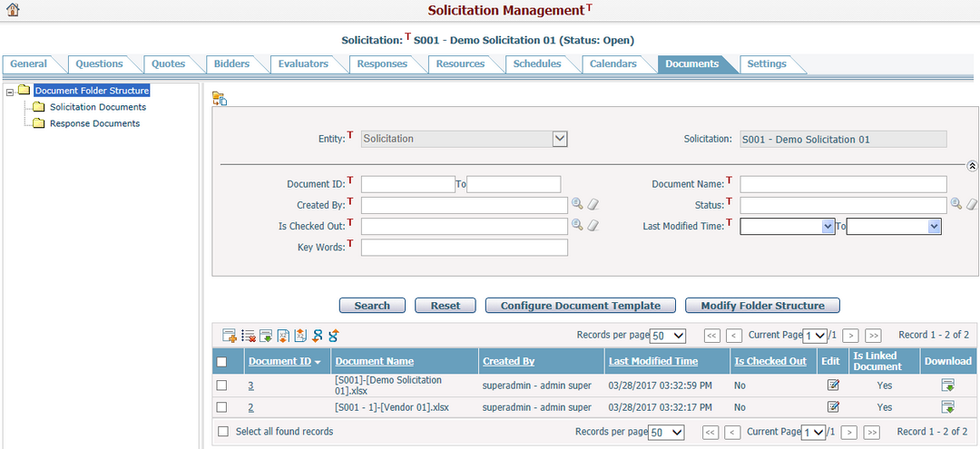Screen dimensions: 980x449
Task: Click the lookup magnifier next to Created By
Action: tap(577, 204)
